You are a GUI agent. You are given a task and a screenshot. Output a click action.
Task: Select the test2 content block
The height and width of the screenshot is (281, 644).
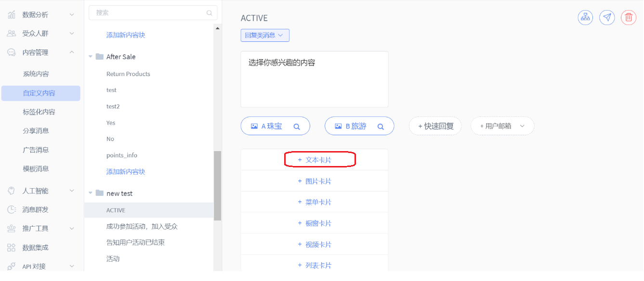pyautogui.click(x=113, y=106)
